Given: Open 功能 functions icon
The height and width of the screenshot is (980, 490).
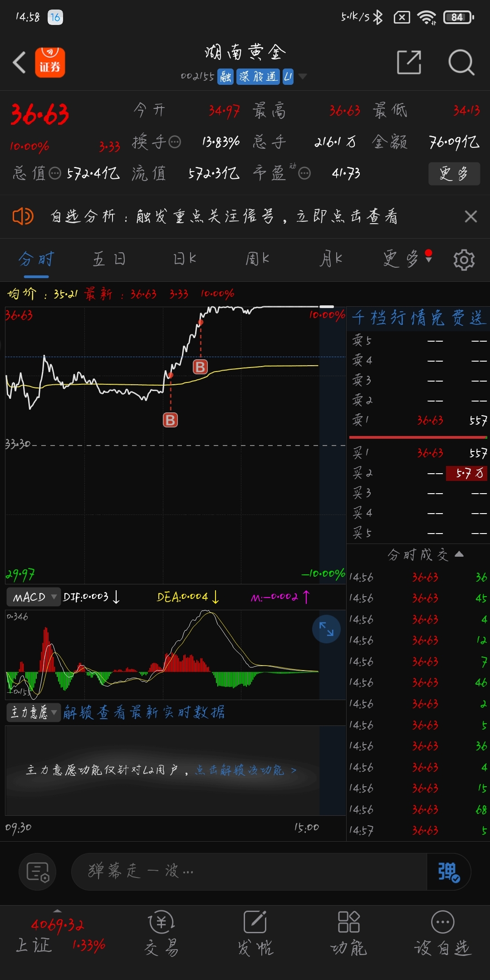Looking at the screenshot, I should [348, 934].
